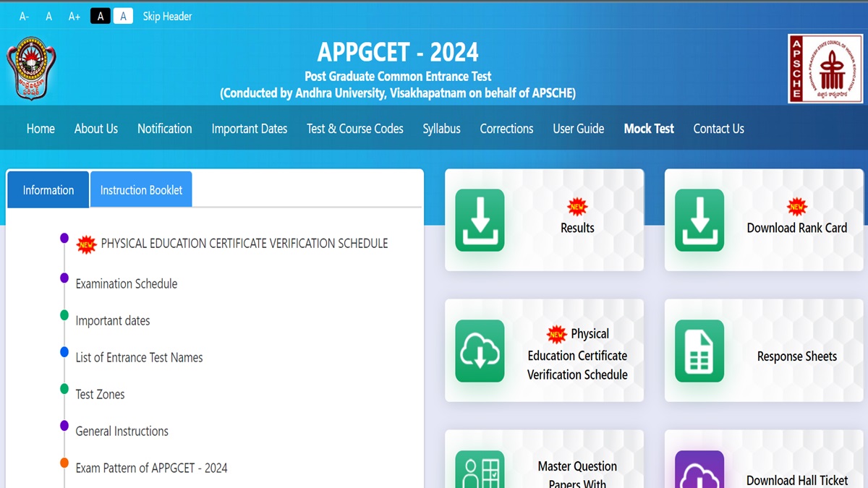Open the Syllabus menu item
The image size is (868, 488).
(442, 129)
